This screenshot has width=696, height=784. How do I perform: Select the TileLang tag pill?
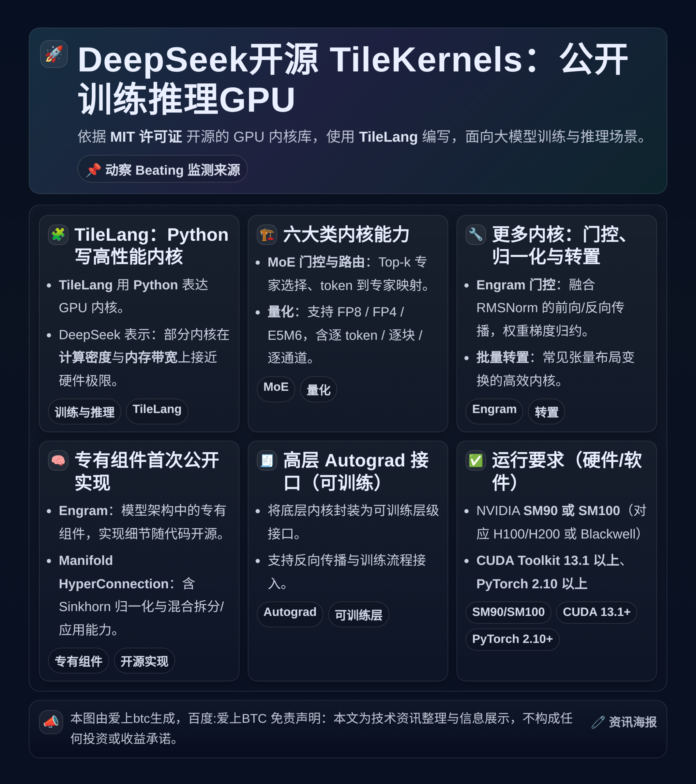click(157, 412)
